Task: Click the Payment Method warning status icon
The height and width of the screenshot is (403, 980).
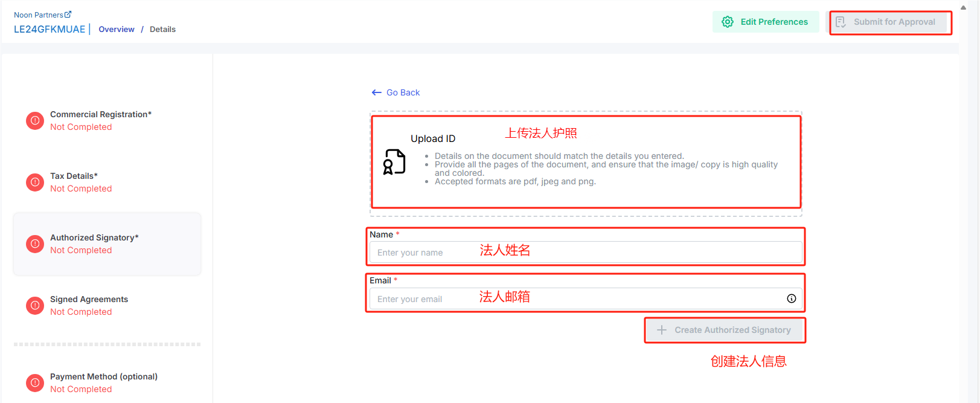Action: tap(35, 383)
